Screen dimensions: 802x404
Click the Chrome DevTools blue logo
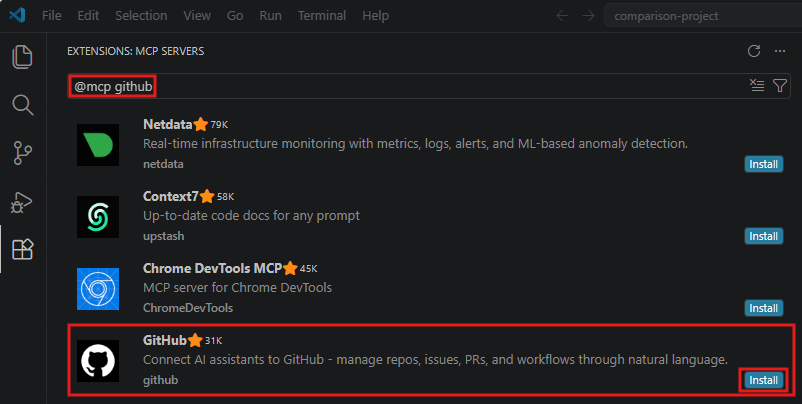pos(98,289)
